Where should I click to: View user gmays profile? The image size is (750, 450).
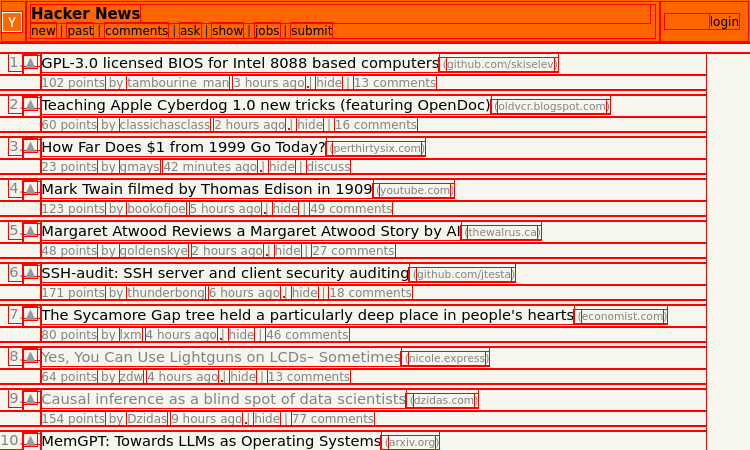(x=139, y=167)
